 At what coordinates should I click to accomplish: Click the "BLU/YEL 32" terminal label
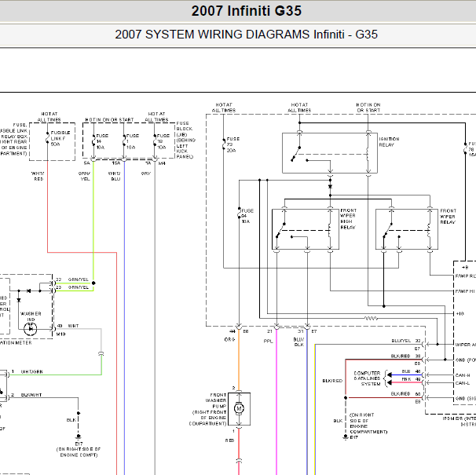click(x=406, y=341)
